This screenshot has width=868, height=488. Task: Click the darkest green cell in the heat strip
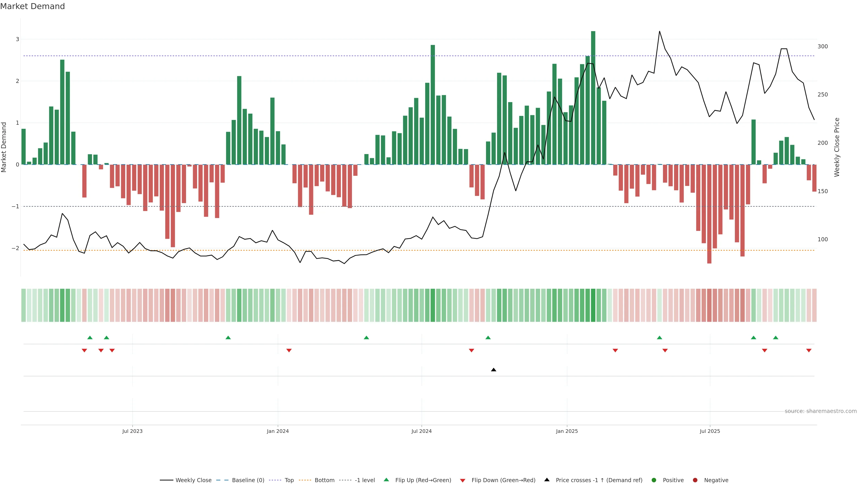(593, 305)
